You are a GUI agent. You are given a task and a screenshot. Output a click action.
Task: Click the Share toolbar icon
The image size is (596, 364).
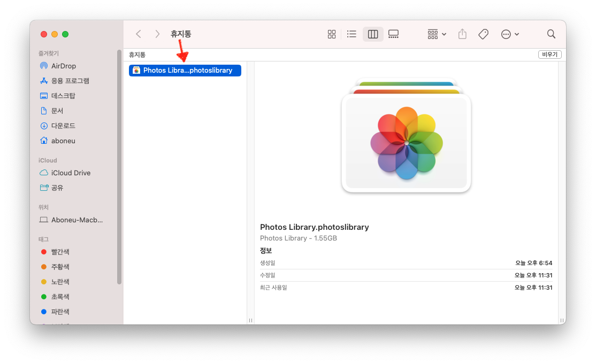(x=462, y=34)
